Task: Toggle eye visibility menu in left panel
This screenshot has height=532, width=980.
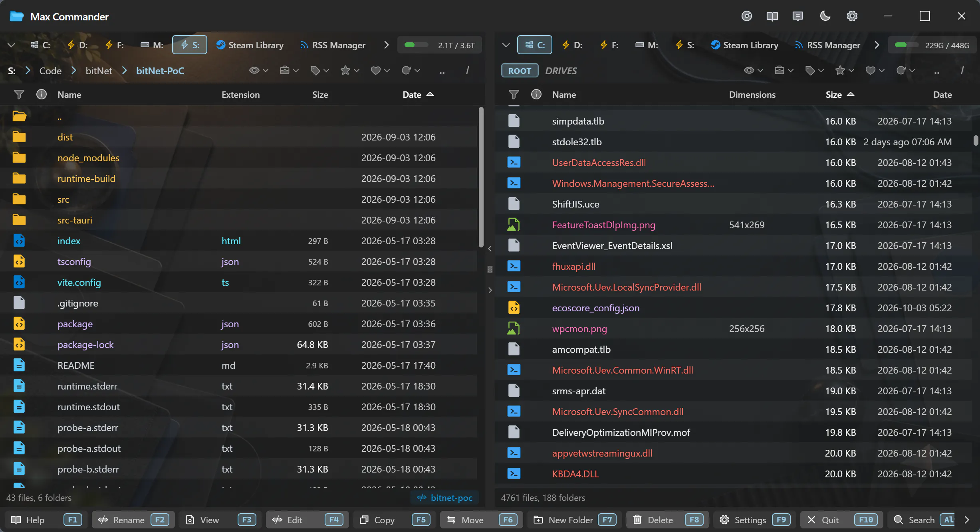Action: pyautogui.click(x=258, y=71)
